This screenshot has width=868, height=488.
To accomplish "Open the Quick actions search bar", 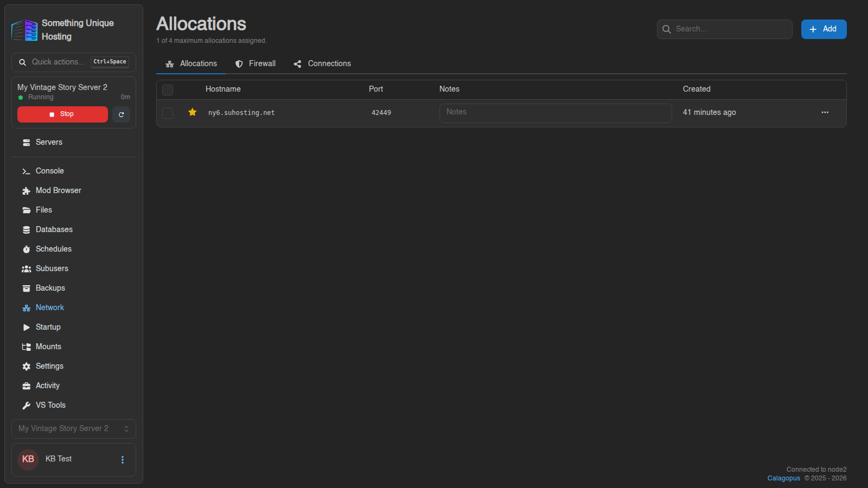I will (74, 62).
